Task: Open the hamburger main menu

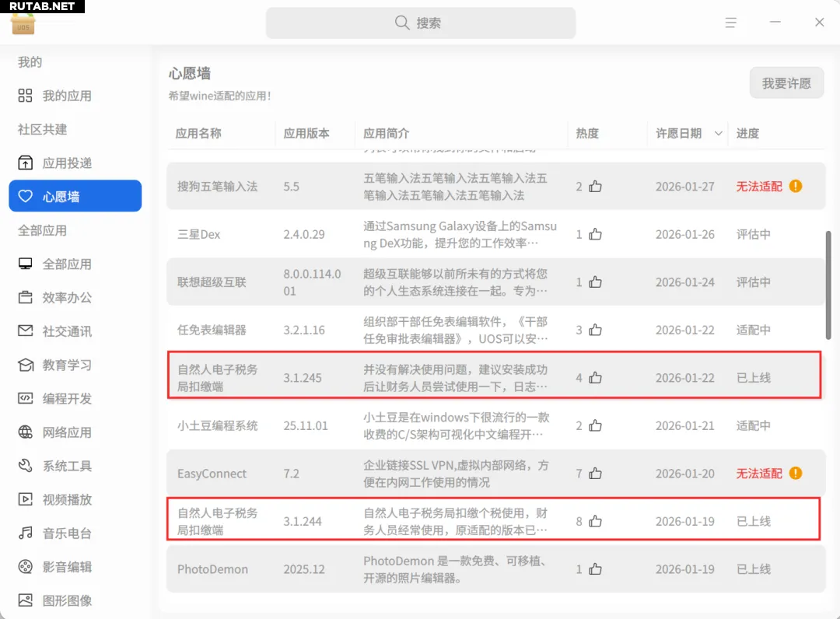Action: (731, 23)
